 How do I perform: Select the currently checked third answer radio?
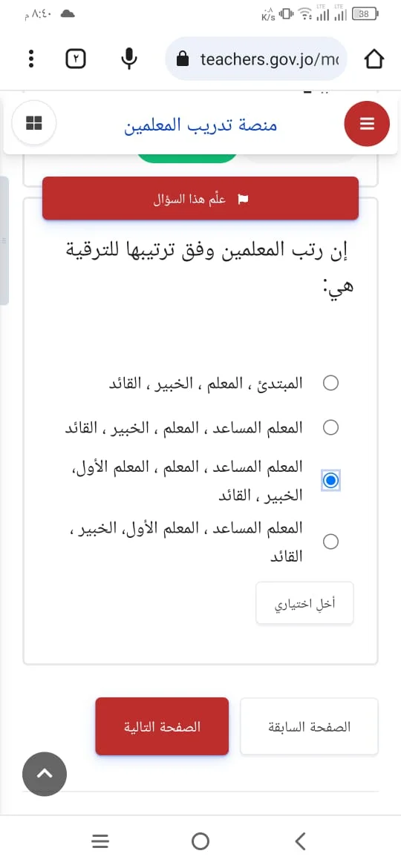pyautogui.click(x=330, y=481)
